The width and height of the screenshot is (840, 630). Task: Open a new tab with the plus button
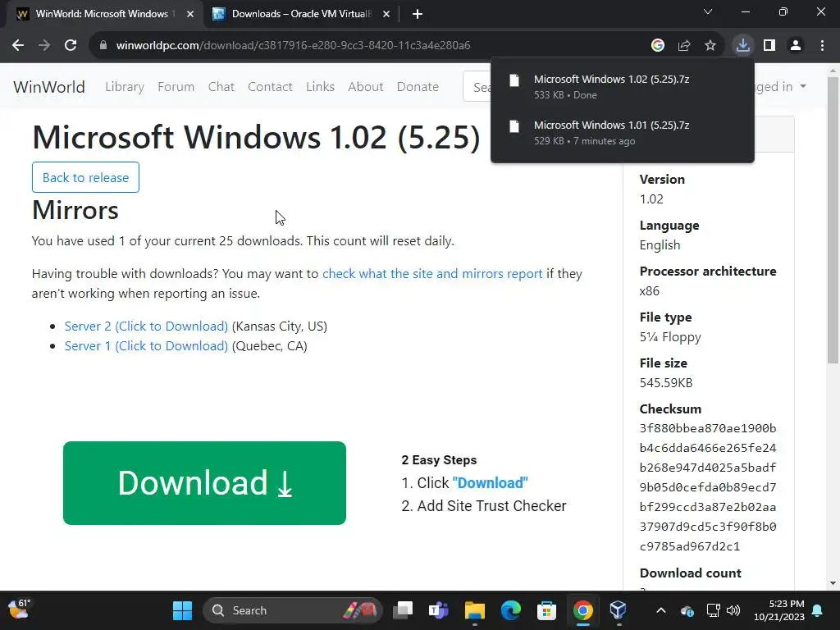[418, 14]
